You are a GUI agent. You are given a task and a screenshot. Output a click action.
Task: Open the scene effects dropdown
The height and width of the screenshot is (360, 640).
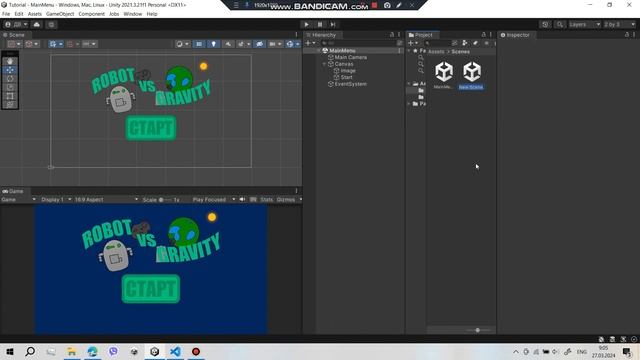pyautogui.click(x=244, y=44)
